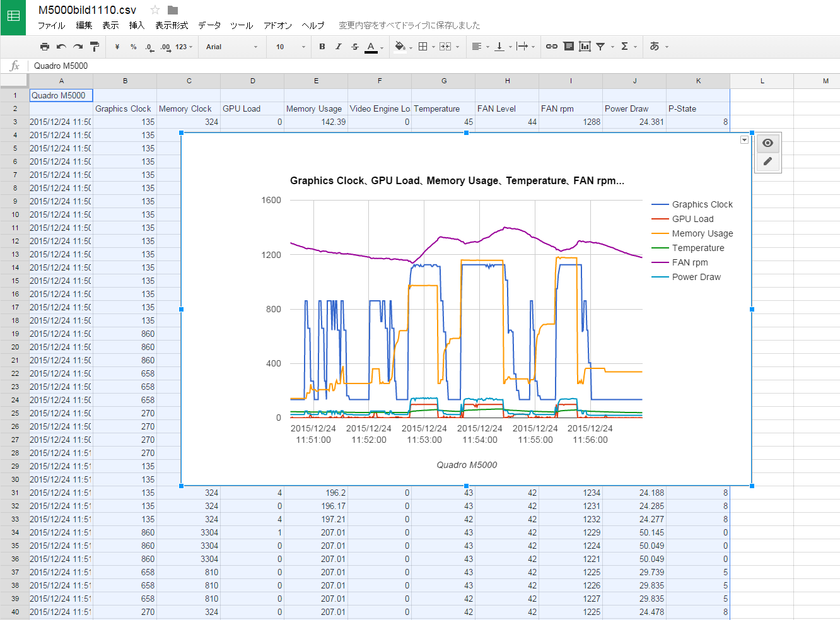Select column K header
Screen dimensions: 840x620
point(698,81)
